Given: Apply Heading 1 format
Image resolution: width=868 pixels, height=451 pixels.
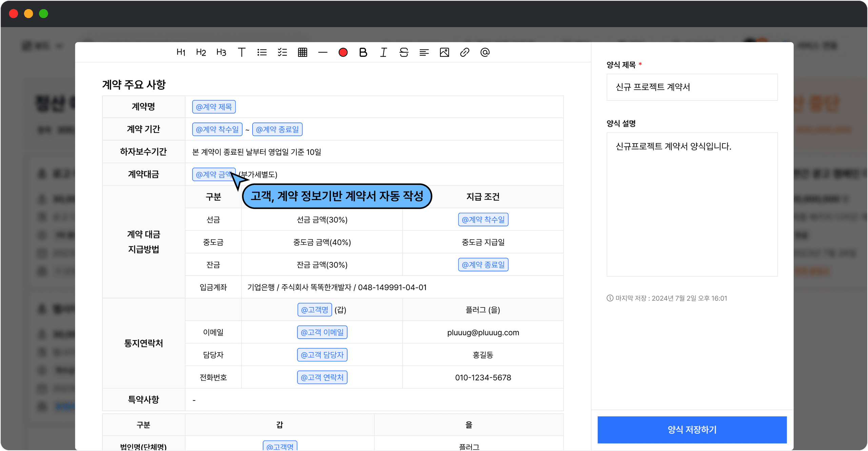Looking at the screenshot, I should tap(181, 52).
